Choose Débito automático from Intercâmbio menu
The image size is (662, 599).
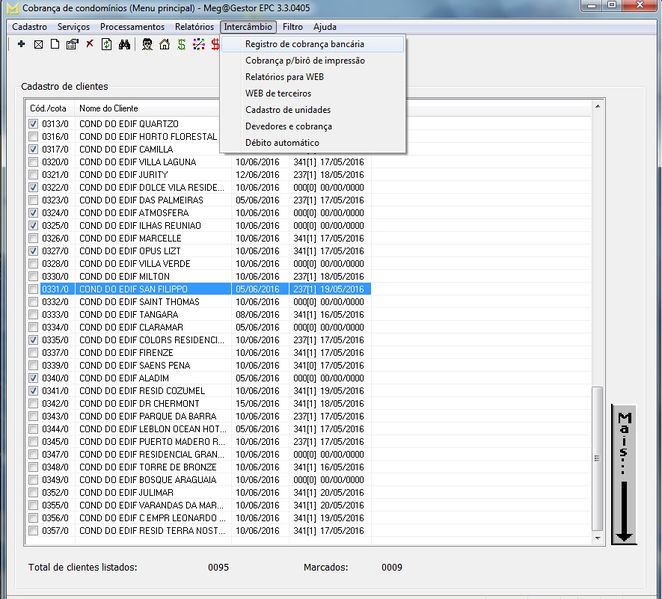pos(282,143)
